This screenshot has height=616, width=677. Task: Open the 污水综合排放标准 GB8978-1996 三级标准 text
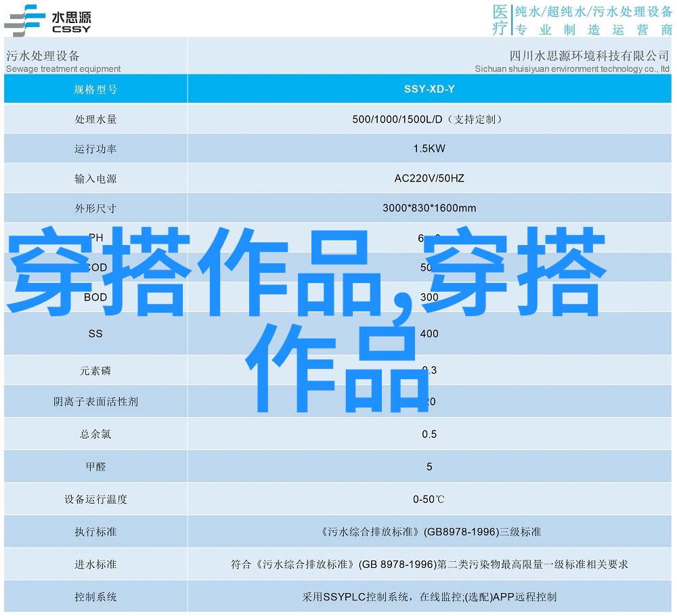tap(429, 532)
